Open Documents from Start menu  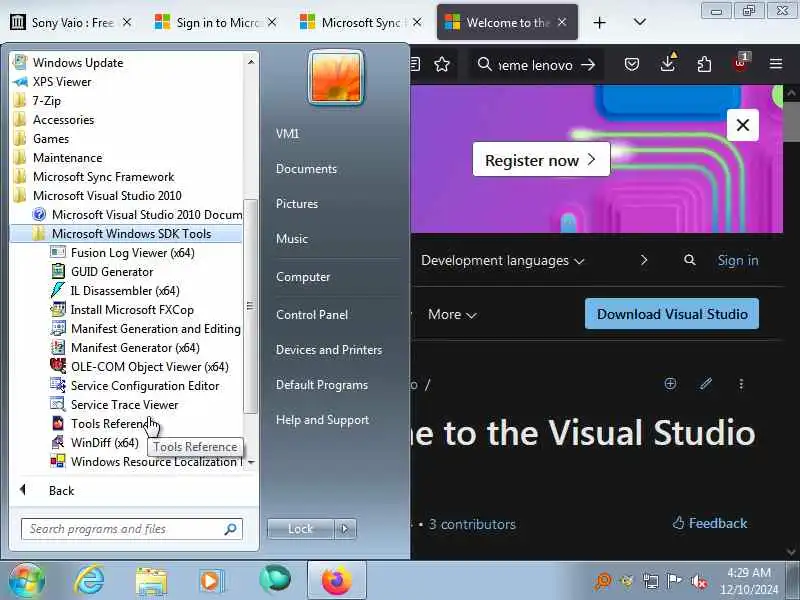point(306,169)
